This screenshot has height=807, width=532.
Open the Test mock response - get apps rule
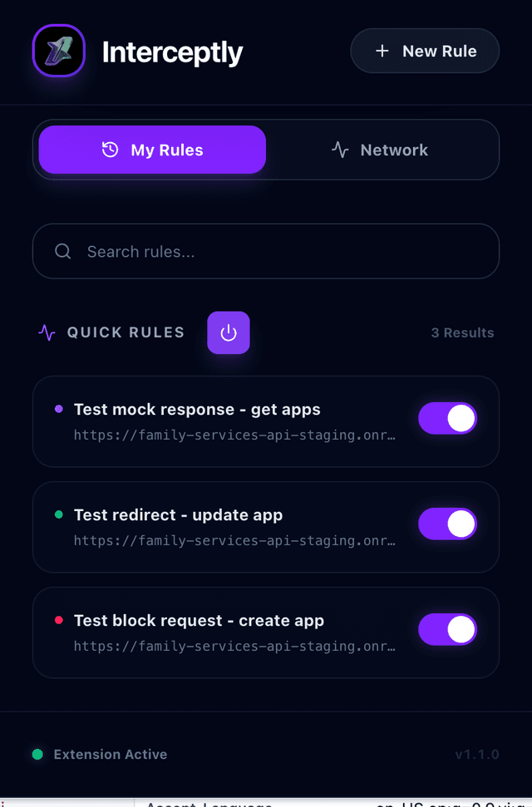197,409
